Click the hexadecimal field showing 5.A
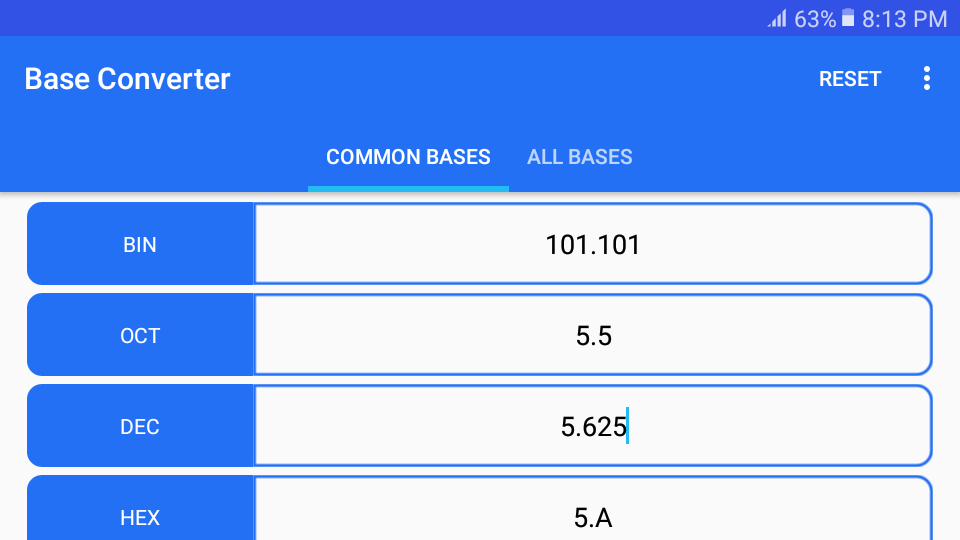The image size is (960, 540). pos(593,517)
